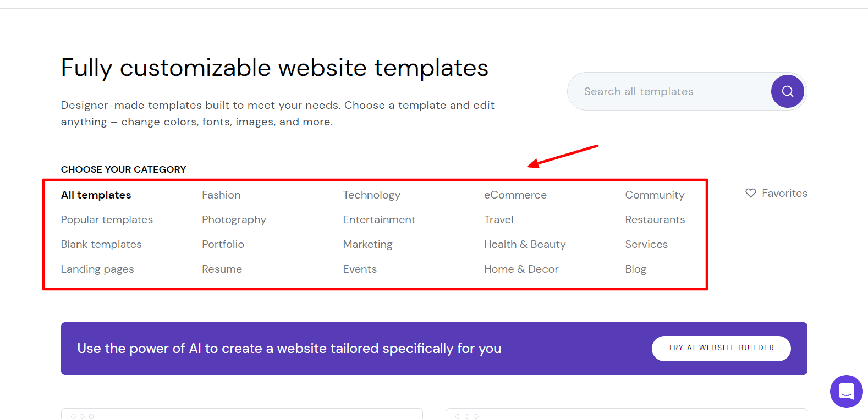Filter by the Entertainment category
Screen dimensions: 868x419
point(379,220)
